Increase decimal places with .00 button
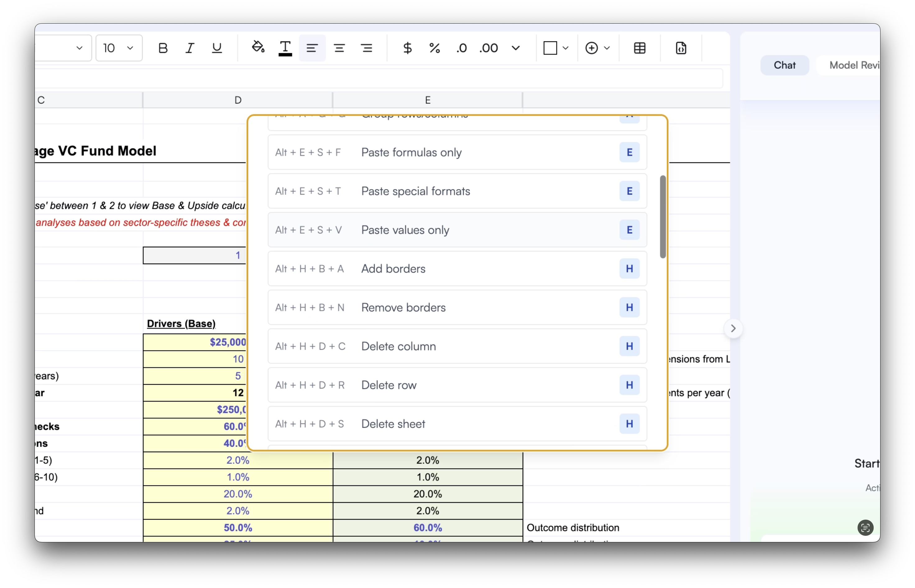 pyautogui.click(x=489, y=48)
